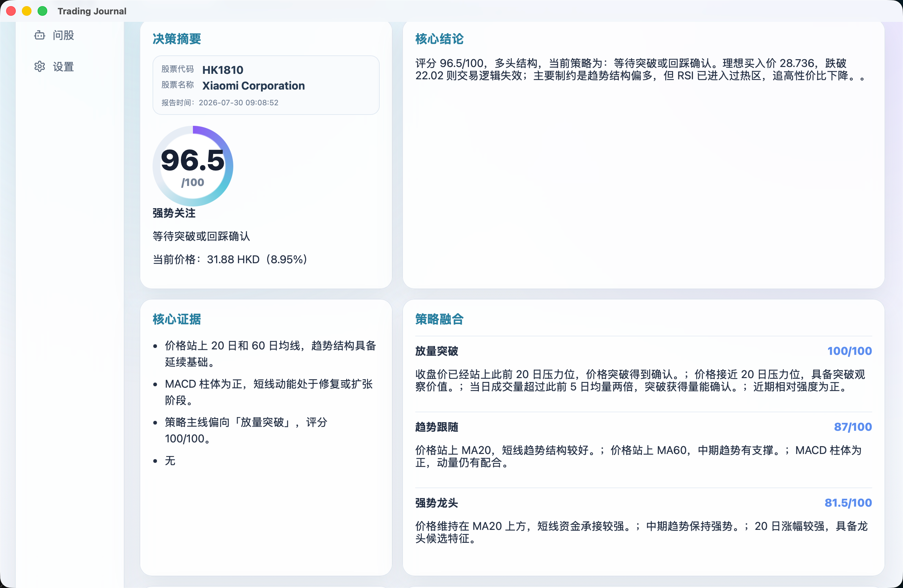This screenshot has height=588, width=903.
Task: Minimize the Trading Journal window
Action: tap(27, 11)
